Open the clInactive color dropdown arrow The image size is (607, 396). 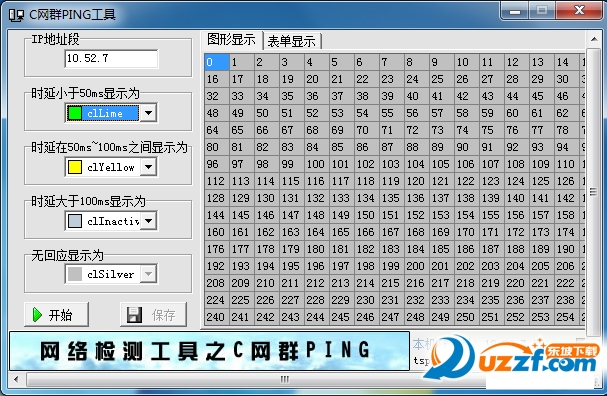click(149, 221)
